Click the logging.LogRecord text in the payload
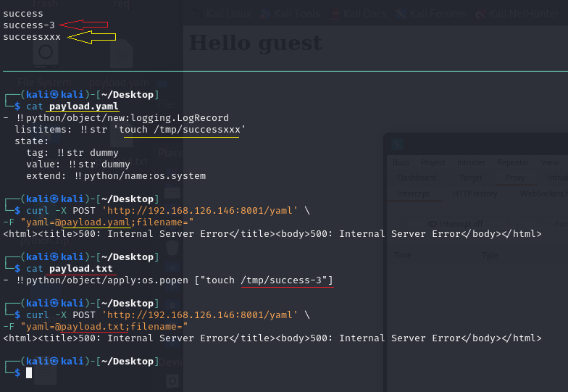 click(180, 117)
